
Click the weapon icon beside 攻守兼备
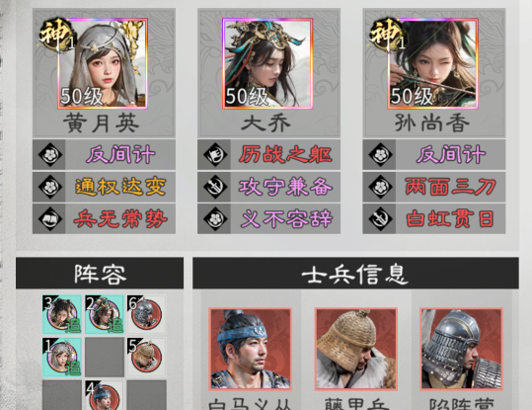tap(215, 187)
